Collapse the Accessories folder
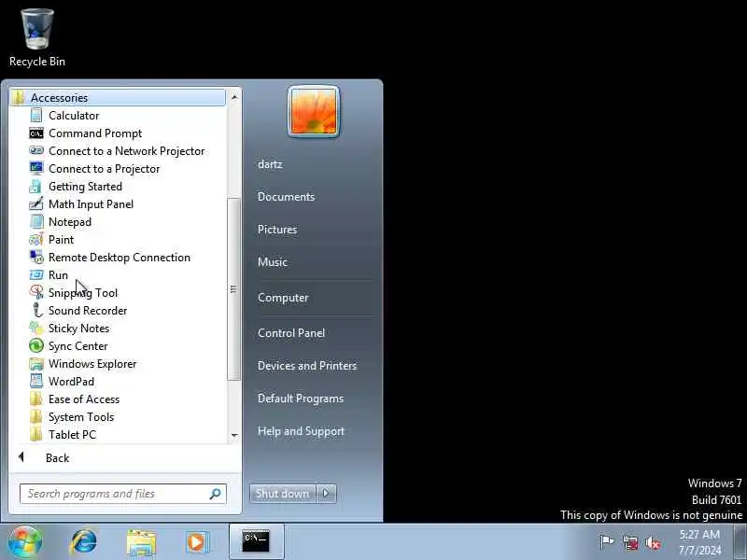This screenshot has width=747, height=560. [118, 98]
